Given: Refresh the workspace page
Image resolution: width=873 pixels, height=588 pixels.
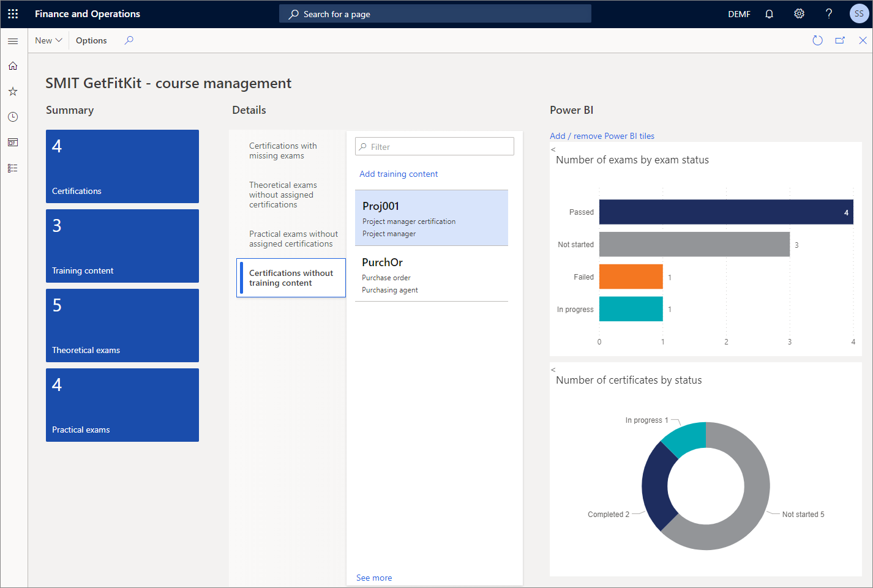Looking at the screenshot, I should 817,40.
